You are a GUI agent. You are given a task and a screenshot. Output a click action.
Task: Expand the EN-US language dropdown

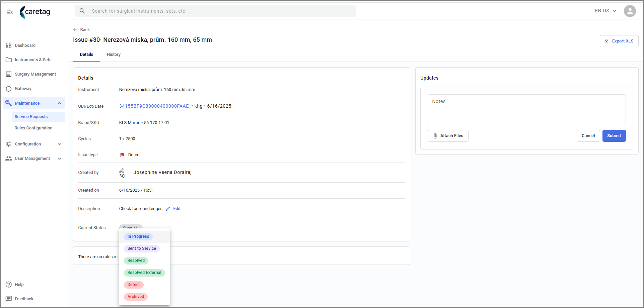(x=605, y=11)
